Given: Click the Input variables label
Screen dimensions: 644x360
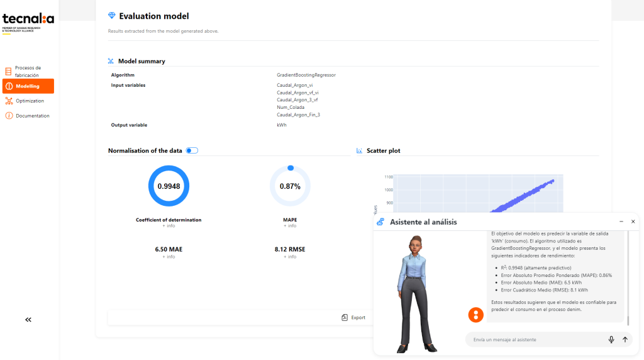Looking at the screenshot, I should point(128,86).
